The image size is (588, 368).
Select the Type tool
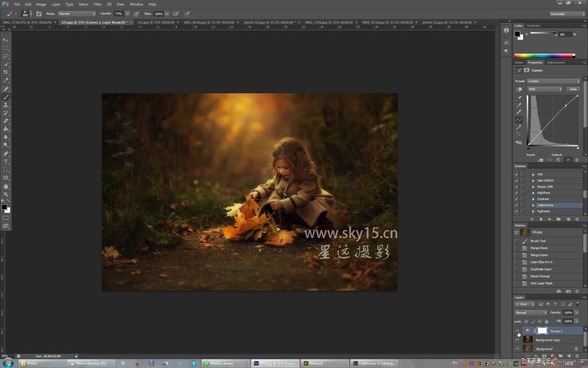(6, 162)
